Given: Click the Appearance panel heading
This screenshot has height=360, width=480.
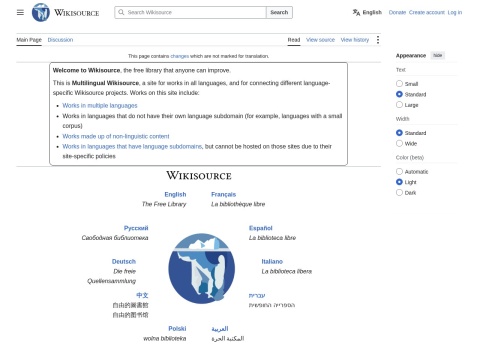Looking at the screenshot, I should (x=411, y=55).
